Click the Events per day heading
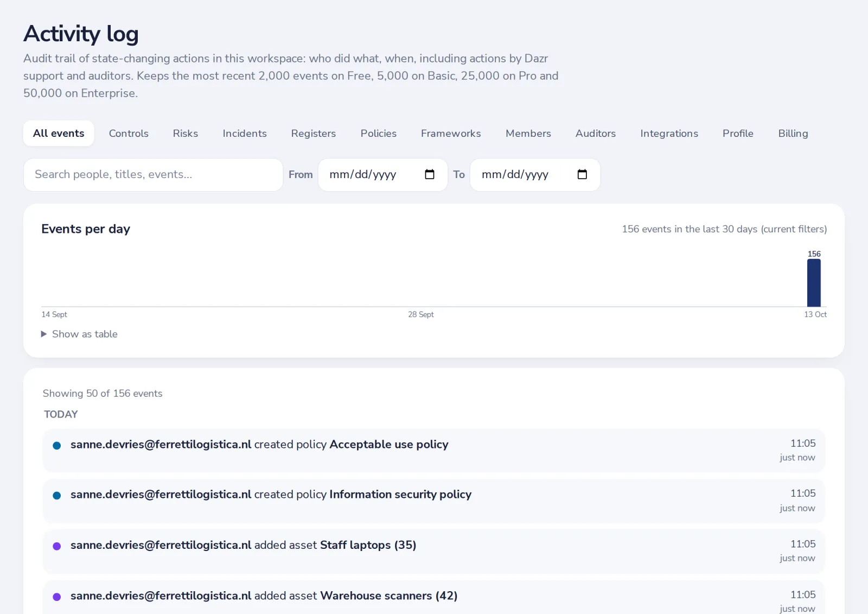 [86, 229]
